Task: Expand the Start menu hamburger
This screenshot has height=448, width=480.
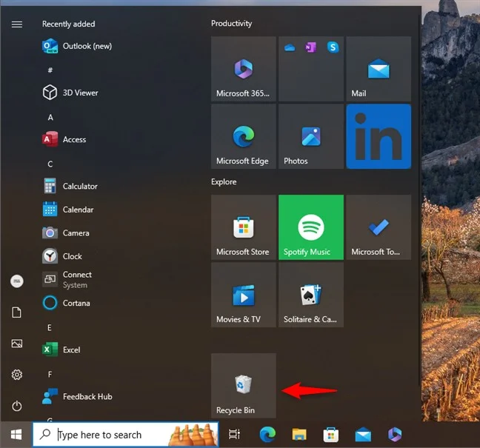Action: (x=17, y=24)
